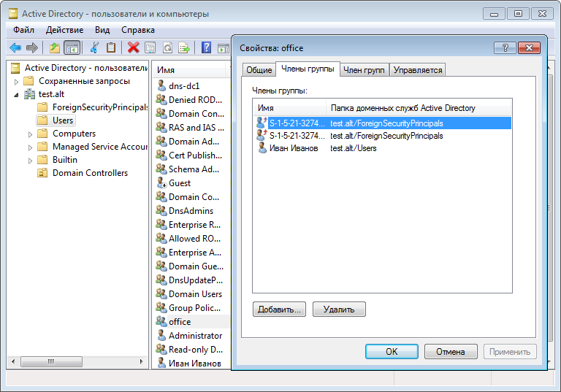Expand Managed Service Accounts container
The image size is (561, 392).
click(30, 147)
